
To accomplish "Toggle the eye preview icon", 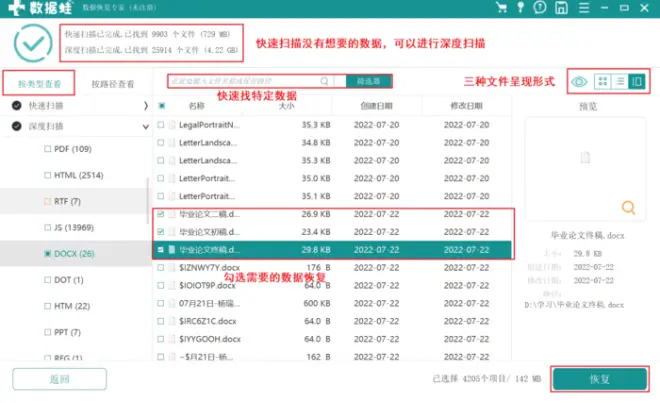I will pyautogui.click(x=579, y=81).
